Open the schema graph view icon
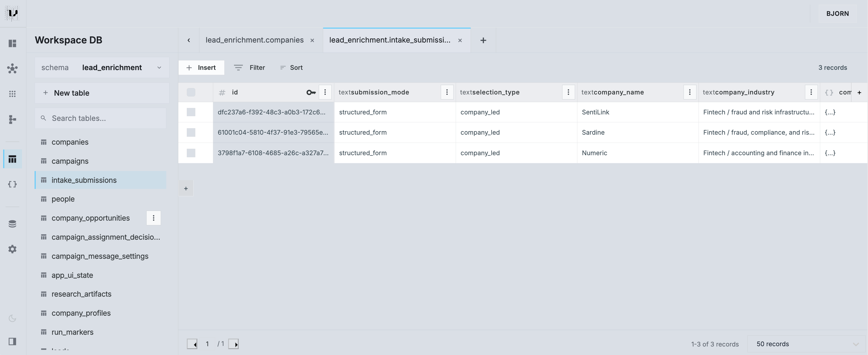Viewport: 868px width, 355px height. (x=13, y=68)
